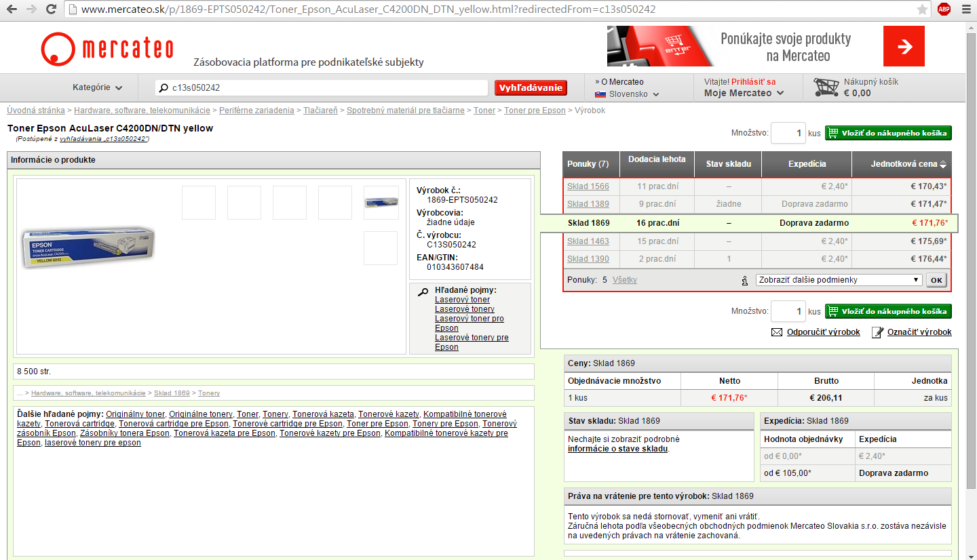The height and width of the screenshot is (560, 977).
Task: Open the Sklad 1566 offer link
Action: 588,186
